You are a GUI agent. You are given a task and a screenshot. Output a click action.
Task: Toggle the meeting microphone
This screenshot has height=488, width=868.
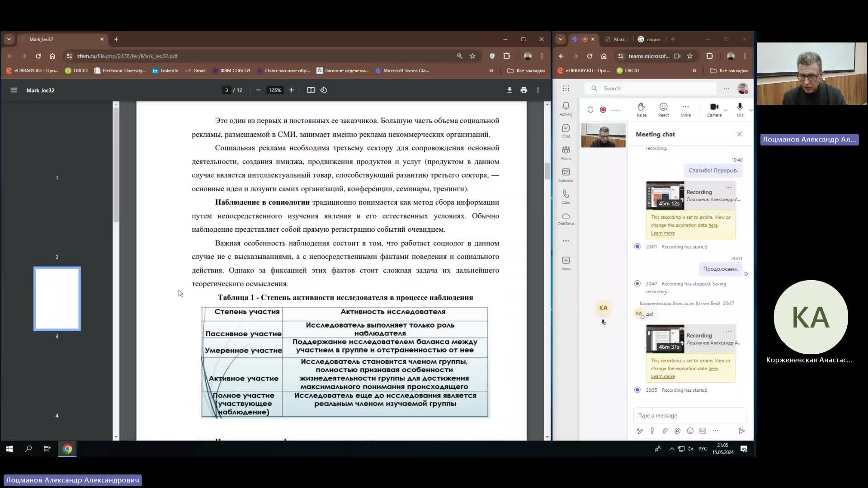tap(740, 110)
